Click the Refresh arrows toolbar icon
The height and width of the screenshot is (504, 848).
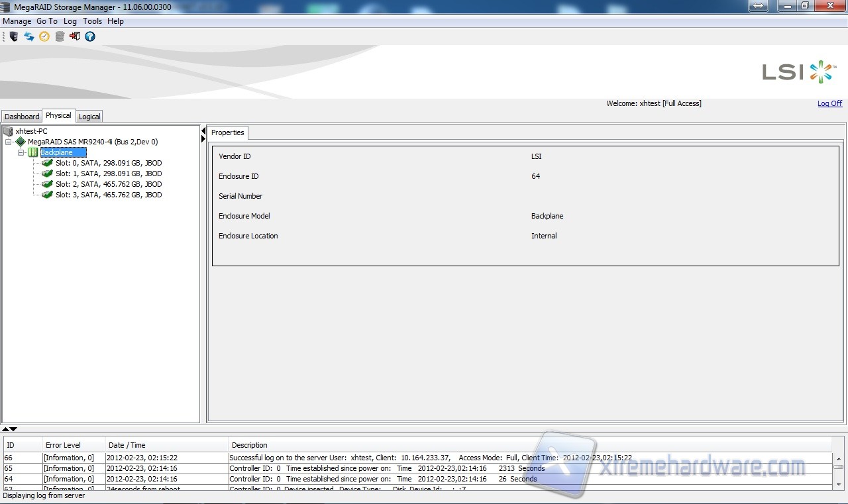click(x=29, y=36)
